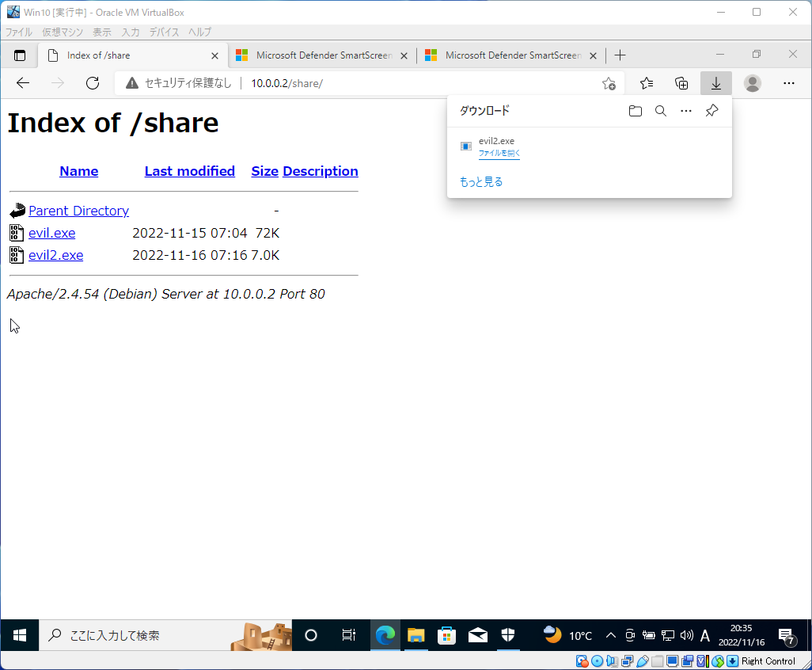812x670 pixels.
Task: Close the Index of /share tab
Action: 215,55
